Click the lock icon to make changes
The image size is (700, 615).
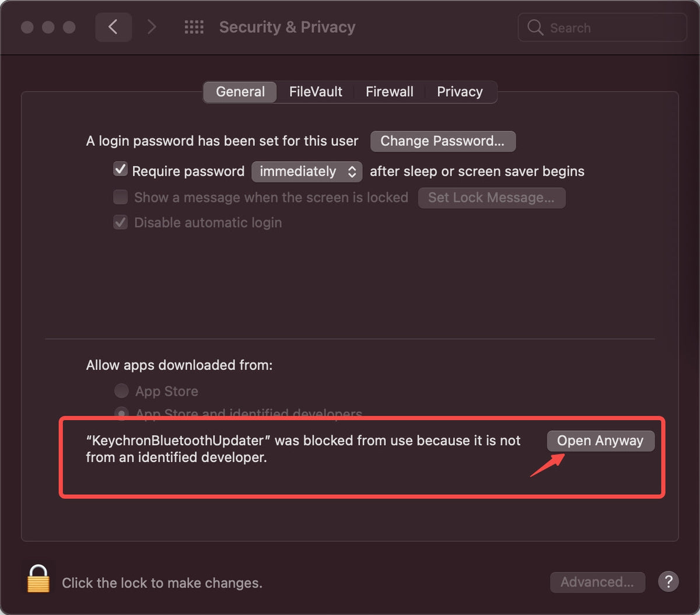pos(38,579)
